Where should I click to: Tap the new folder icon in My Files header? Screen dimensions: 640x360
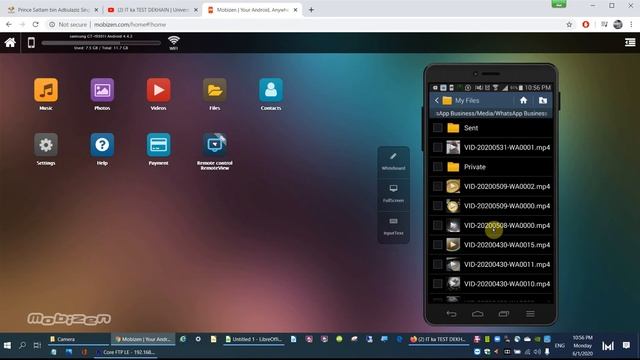[x=542, y=100]
